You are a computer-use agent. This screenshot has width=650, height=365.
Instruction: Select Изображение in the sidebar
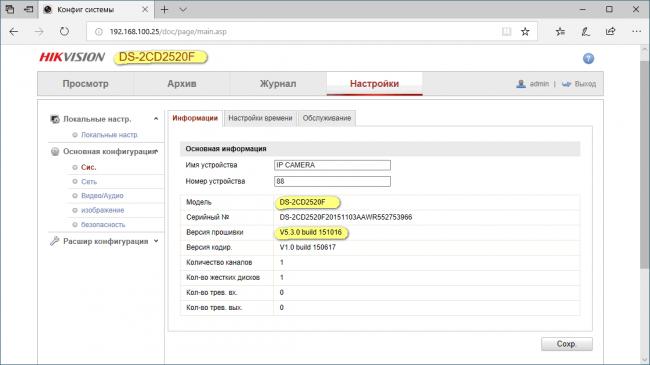coord(102,210)
